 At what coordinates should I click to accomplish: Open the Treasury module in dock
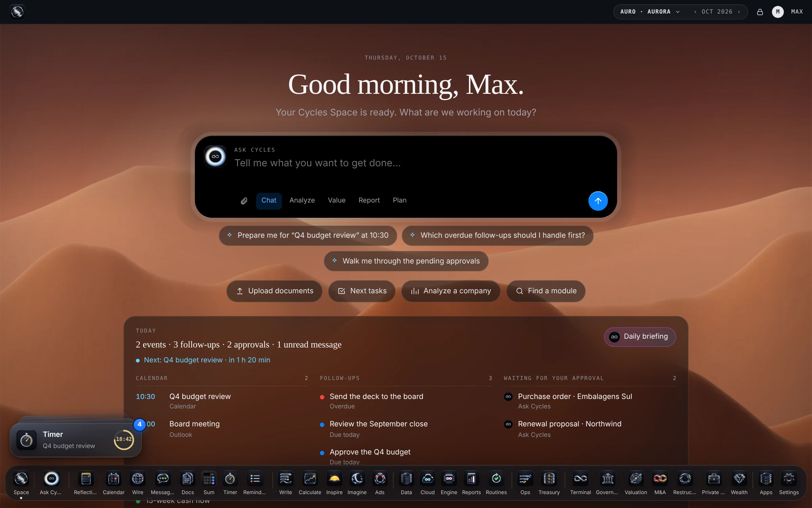549,483
